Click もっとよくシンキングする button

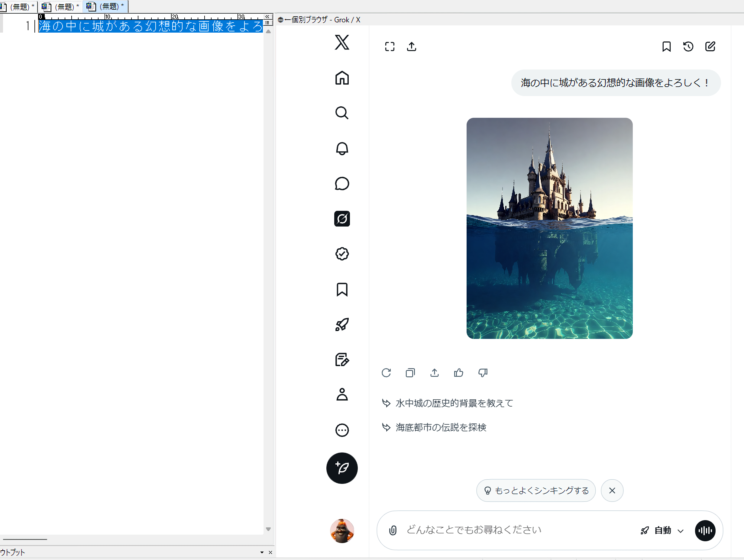536,491
